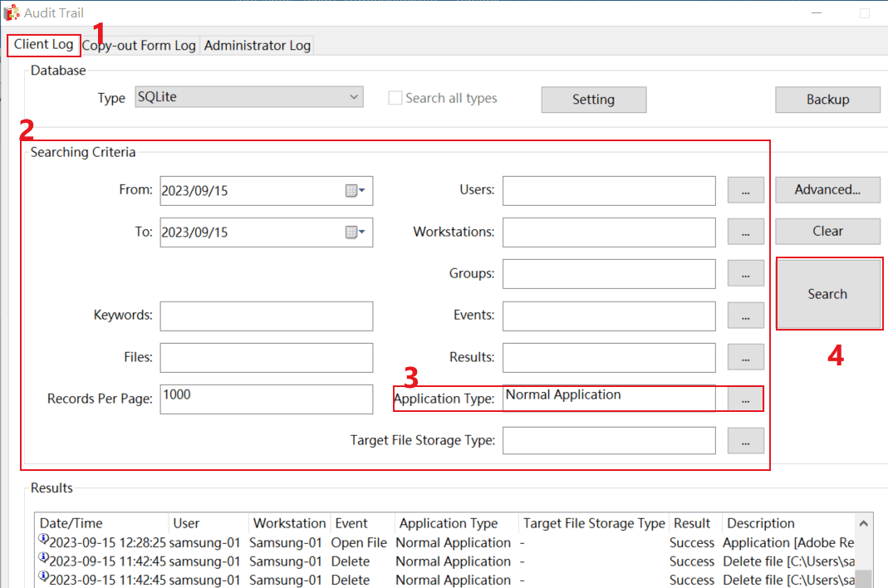Sort results by Date/Time column header

click(102, 523)
